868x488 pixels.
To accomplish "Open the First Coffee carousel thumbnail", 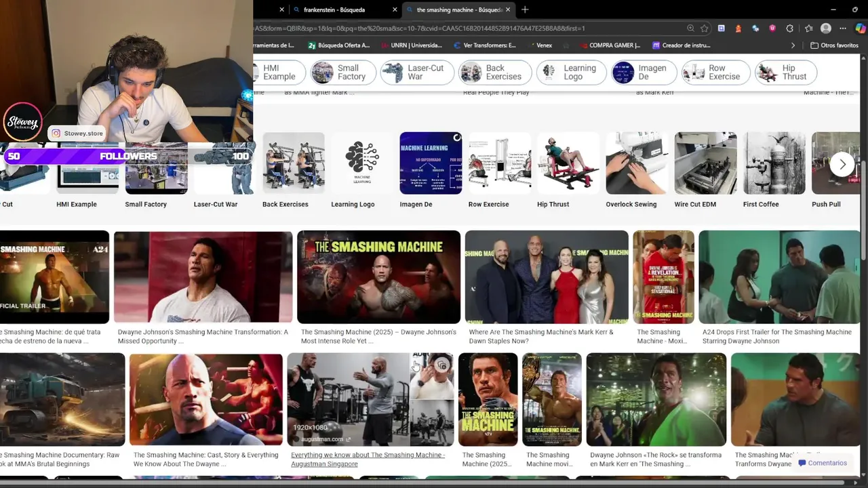I will 774,163.
